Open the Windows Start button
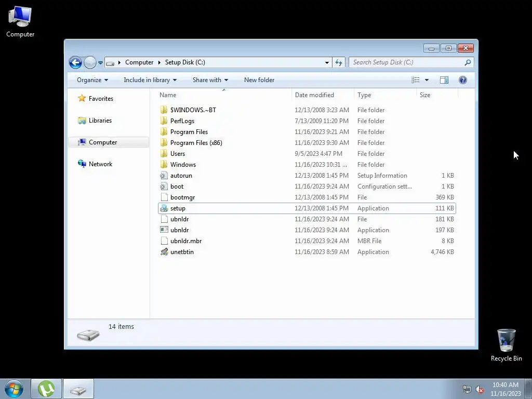The height and width of the screenshot is (399, 532). [x=14, y=389]
